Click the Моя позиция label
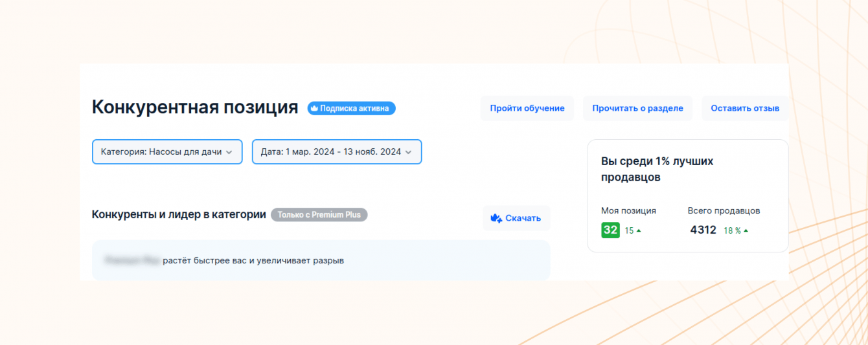 pyautogui.click(x=628, y=210)
